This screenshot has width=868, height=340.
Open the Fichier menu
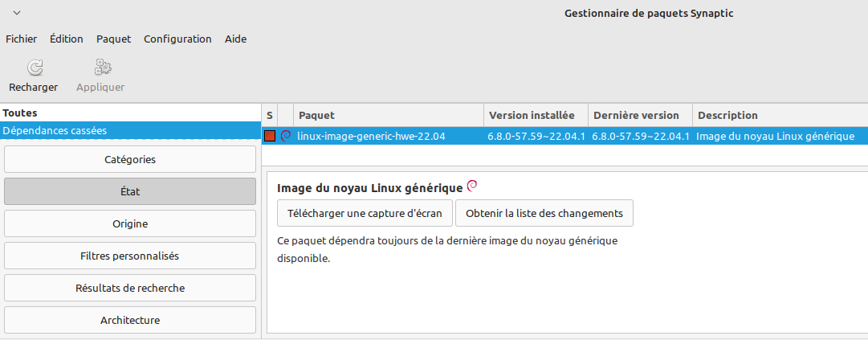pos(21,39)
